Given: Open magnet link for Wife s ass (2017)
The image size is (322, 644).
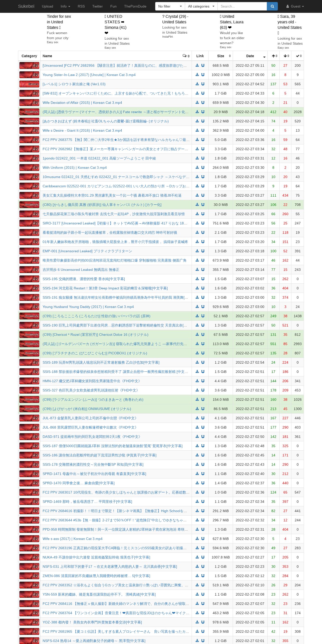Looking at the screenshot, I should point(203,539).
